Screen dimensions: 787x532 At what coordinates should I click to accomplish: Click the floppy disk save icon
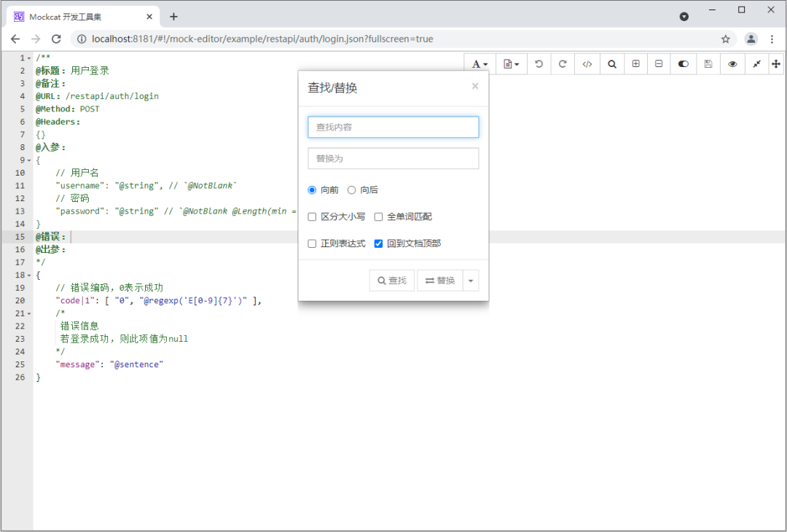pyautogui.click(x=708, y=64)
